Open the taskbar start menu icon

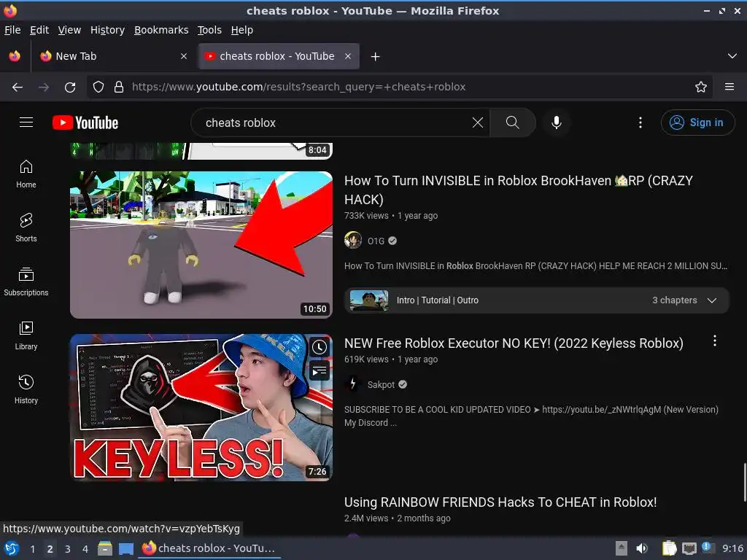(12, 548)
